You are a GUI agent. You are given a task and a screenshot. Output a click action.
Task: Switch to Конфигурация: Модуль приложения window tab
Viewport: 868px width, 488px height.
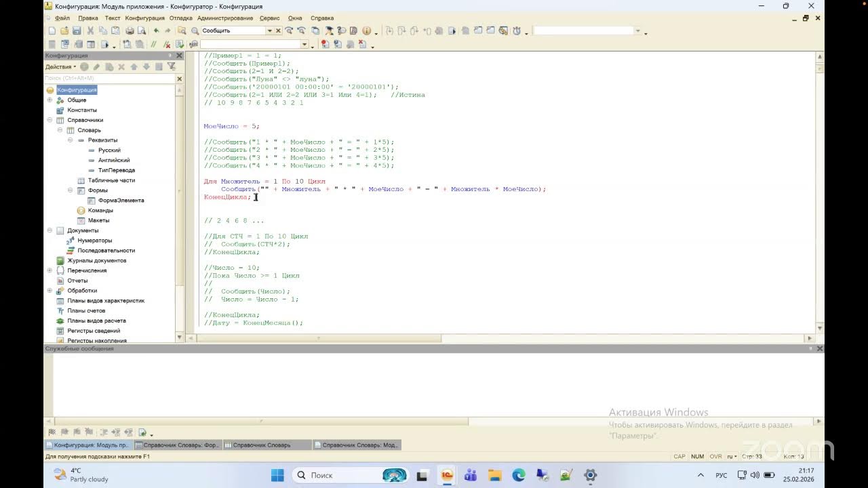pos(89,445)
